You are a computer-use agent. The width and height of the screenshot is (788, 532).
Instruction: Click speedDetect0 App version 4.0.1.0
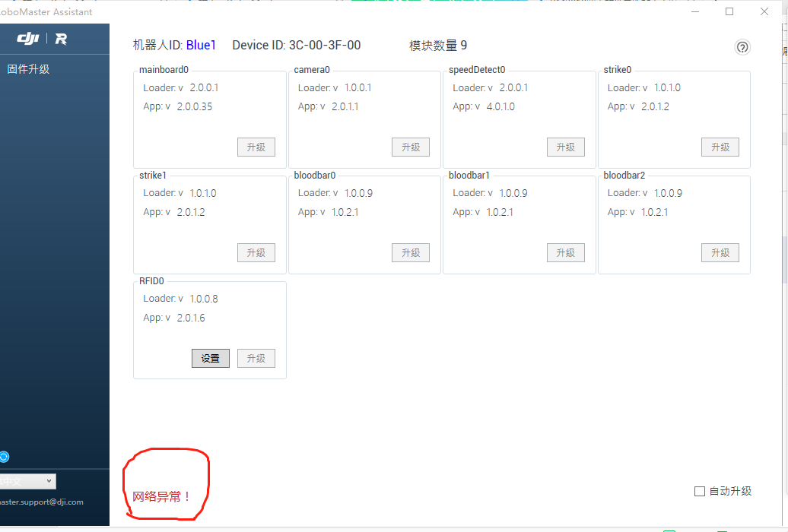(x=500, y=106)
